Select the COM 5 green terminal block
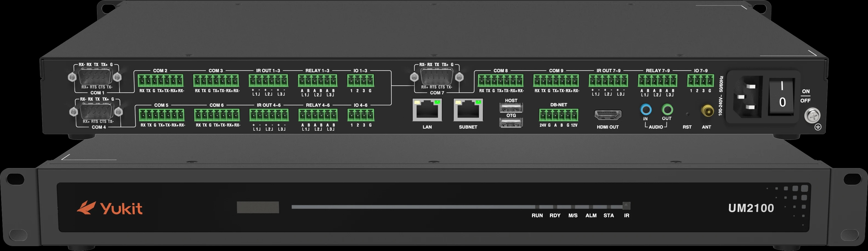The height and width of the screenshot is (251, 868). click(x=162, y=115)
